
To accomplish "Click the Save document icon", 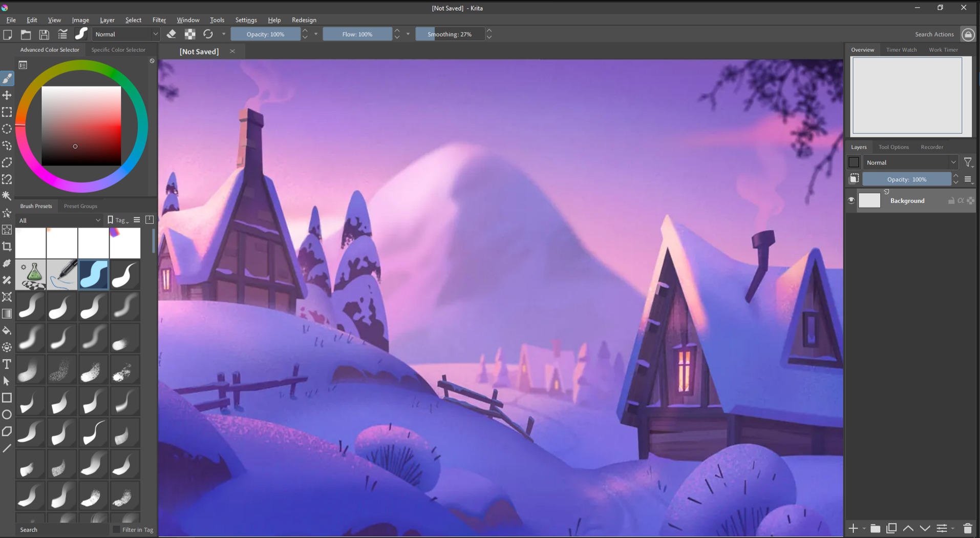I will point(44,34).
